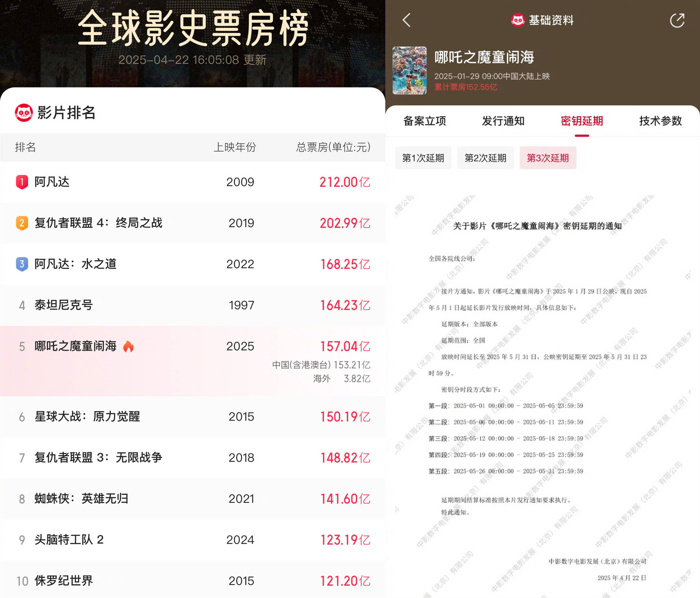Click the 排名 column header
The height and width of the screenshot is (598, 700).
(x=25, y=147)
